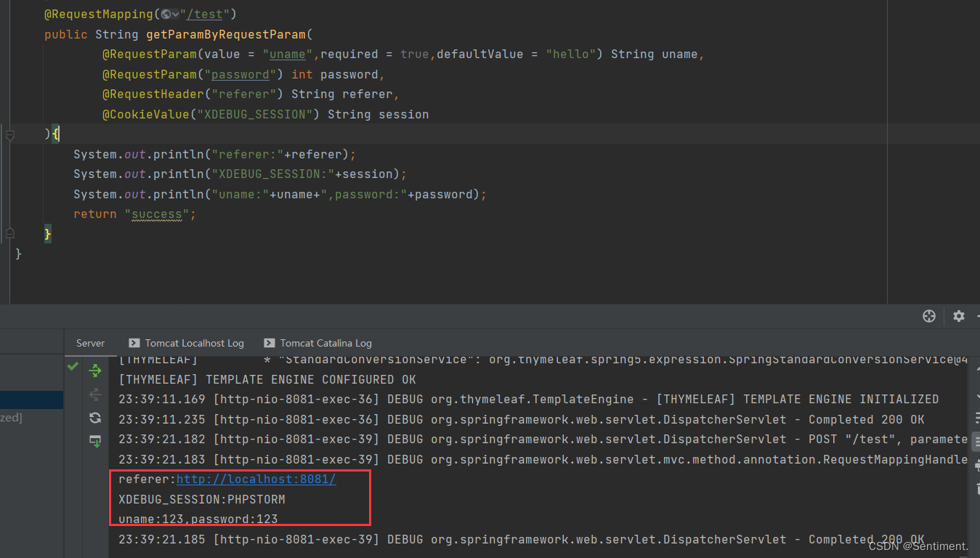Click the green checkmark status icon in Server panel
The width and height of the screenshot is (980, 558).
73,367
